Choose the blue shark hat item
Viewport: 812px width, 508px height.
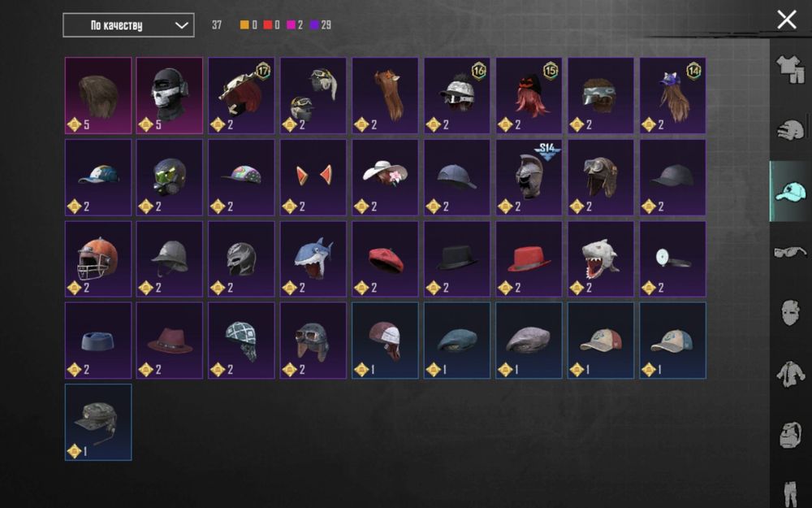(313, 259)
